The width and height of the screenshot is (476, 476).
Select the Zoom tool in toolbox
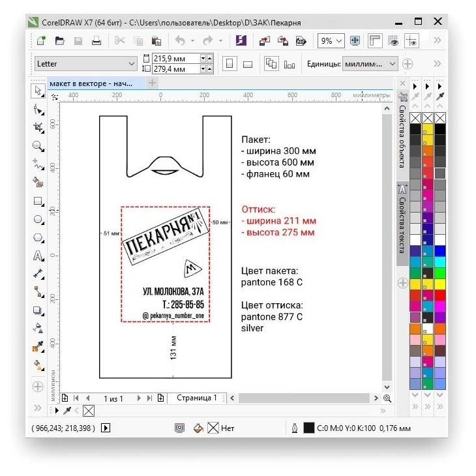(x=38, y=146)
